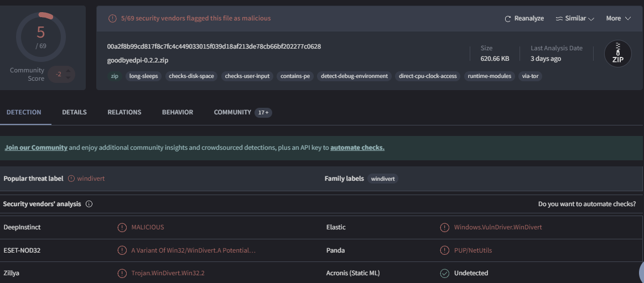
Task: Follow the Join our Community link
Action: [36, 148]
